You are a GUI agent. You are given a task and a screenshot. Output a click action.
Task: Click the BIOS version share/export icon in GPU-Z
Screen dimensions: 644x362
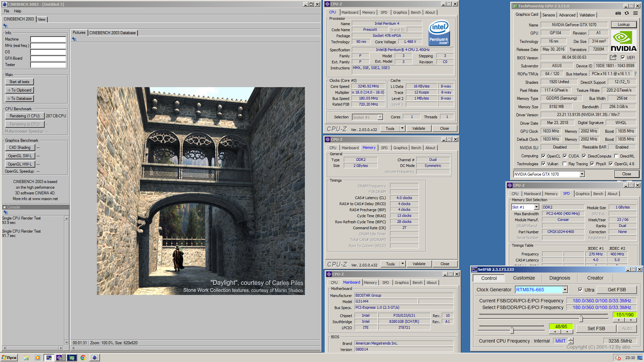tap(613, 57)
